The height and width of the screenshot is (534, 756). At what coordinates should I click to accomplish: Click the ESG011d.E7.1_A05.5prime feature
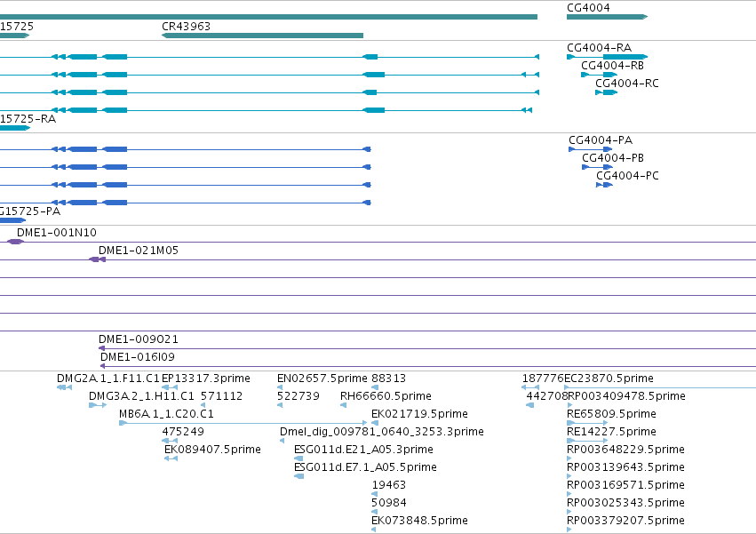click(298, 476)
